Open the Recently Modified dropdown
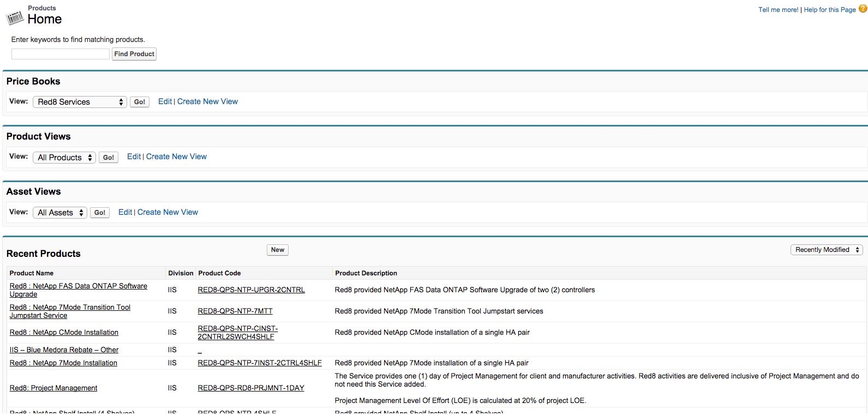The height and width of the screenshot is (415, 868). point(827,250)
